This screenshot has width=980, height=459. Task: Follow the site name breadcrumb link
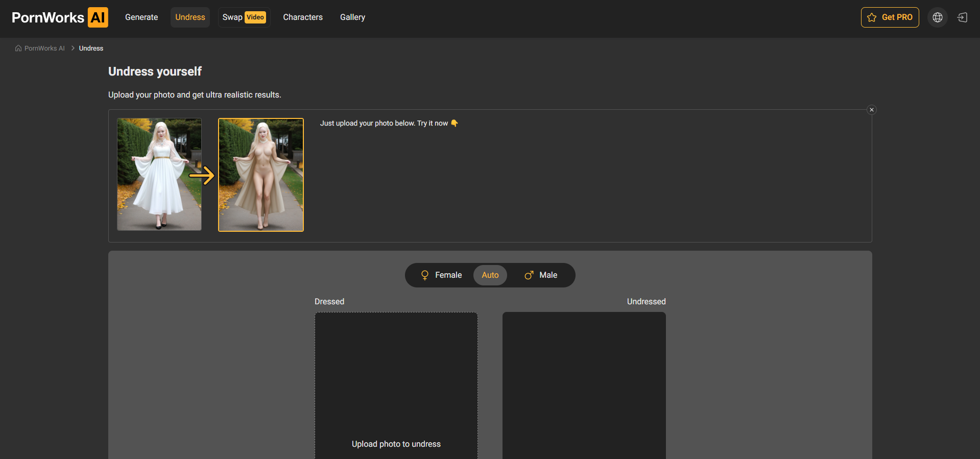pyautogui.click(x=44, y=49)
